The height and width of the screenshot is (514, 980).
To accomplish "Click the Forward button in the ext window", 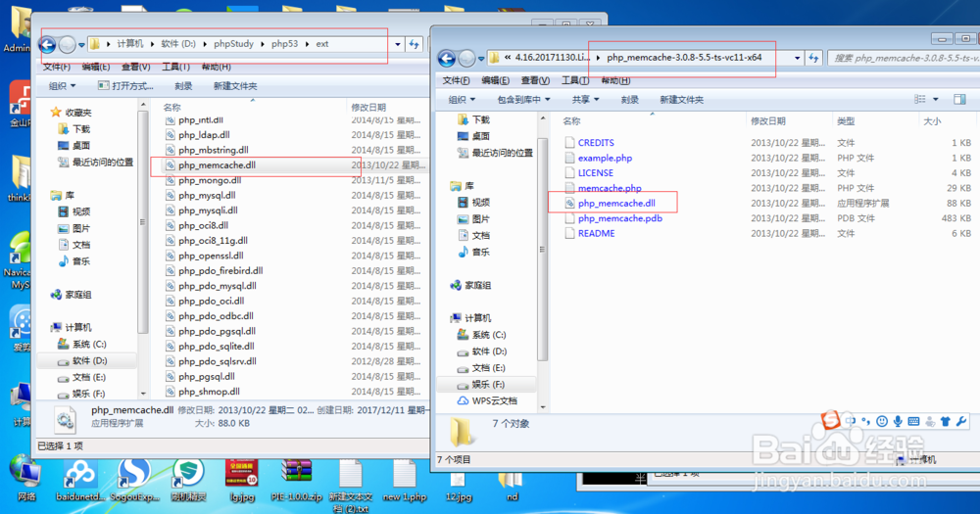I will 68,44.
